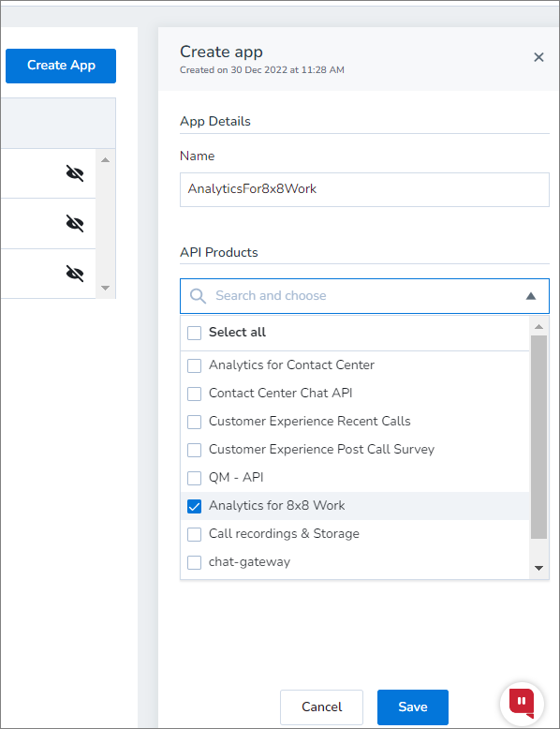The image size is (560, 729).
Task: Click the Created on 30 Dec 2022 text
Action: 262,69
